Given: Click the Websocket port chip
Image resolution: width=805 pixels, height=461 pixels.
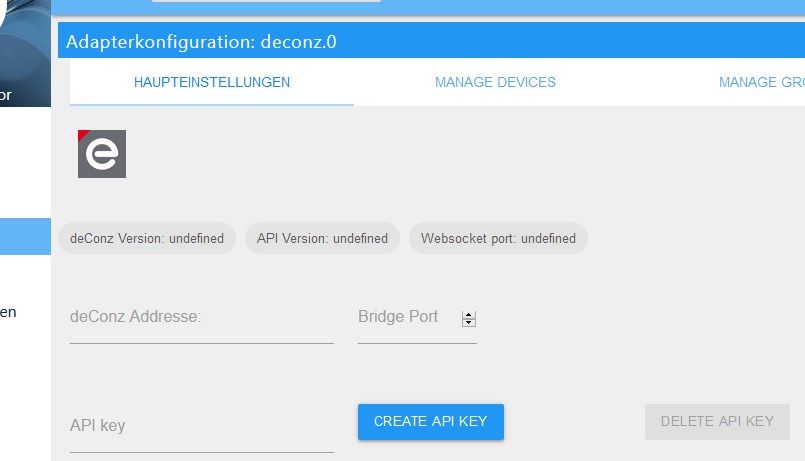Looking at the screenshot, I should click(x=498, y=238).
